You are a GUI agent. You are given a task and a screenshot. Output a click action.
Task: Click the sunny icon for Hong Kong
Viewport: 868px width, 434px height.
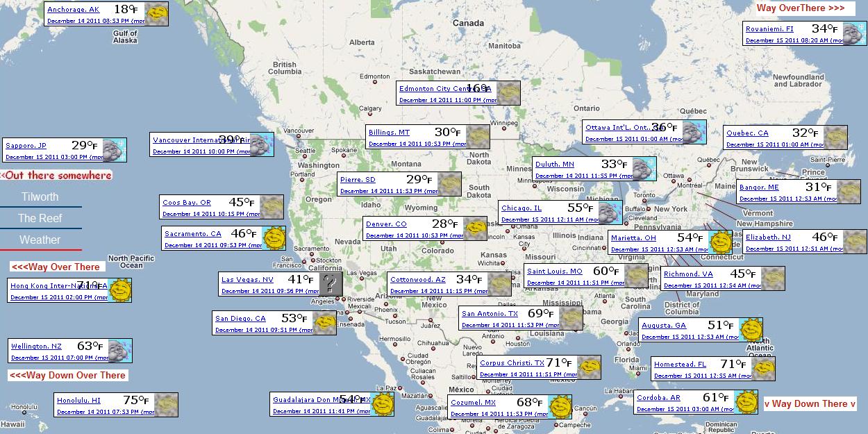(x=119, y=290)
